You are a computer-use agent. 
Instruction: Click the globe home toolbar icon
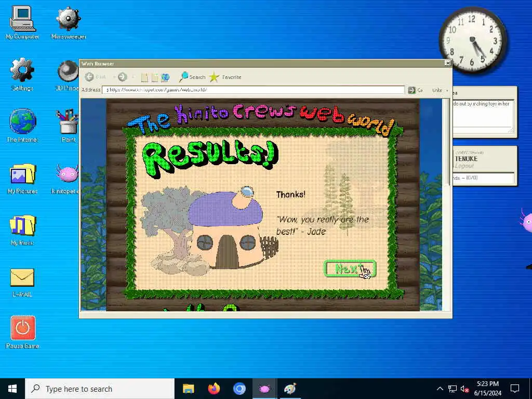click(x=165, y=77)
